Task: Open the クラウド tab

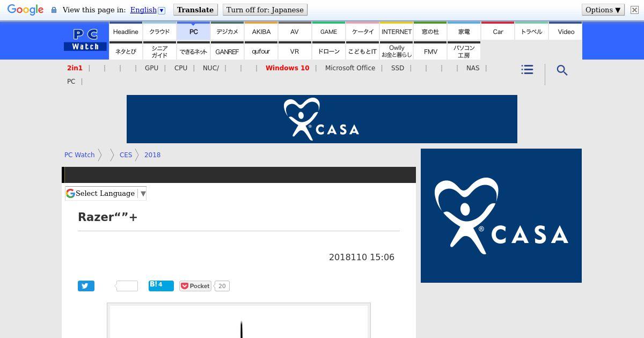Action: pyautogui.click(x=159, y=31)
